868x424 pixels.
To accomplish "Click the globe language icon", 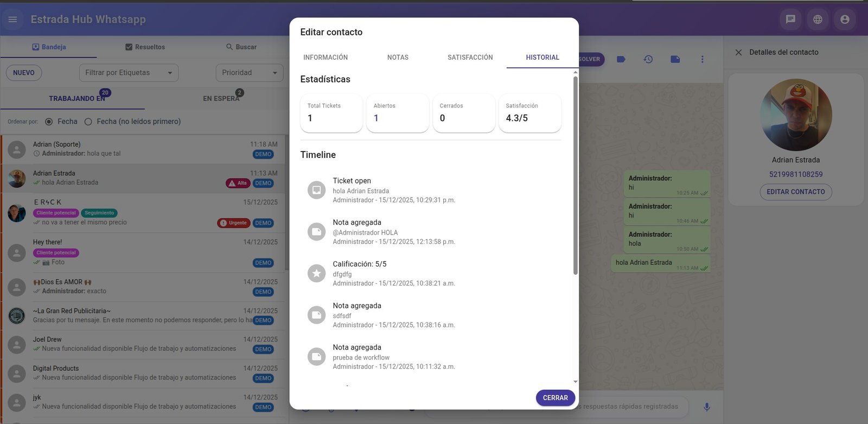I will pos(818,20).
